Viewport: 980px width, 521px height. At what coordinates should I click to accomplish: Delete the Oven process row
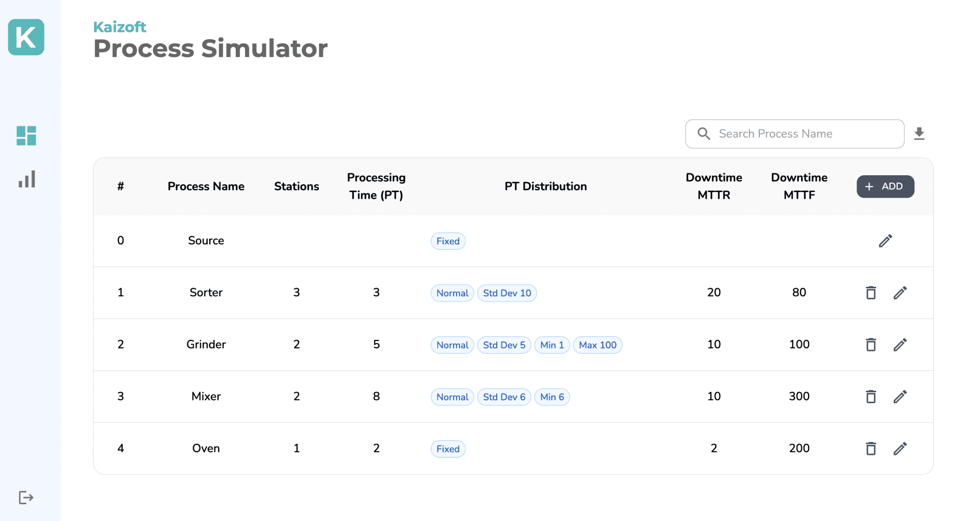click(871, 448)
